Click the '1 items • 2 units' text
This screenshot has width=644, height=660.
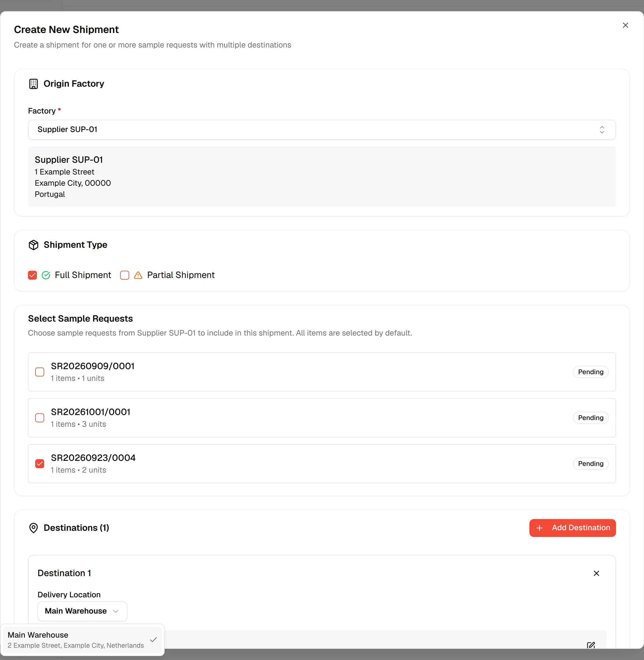(79, 470)
